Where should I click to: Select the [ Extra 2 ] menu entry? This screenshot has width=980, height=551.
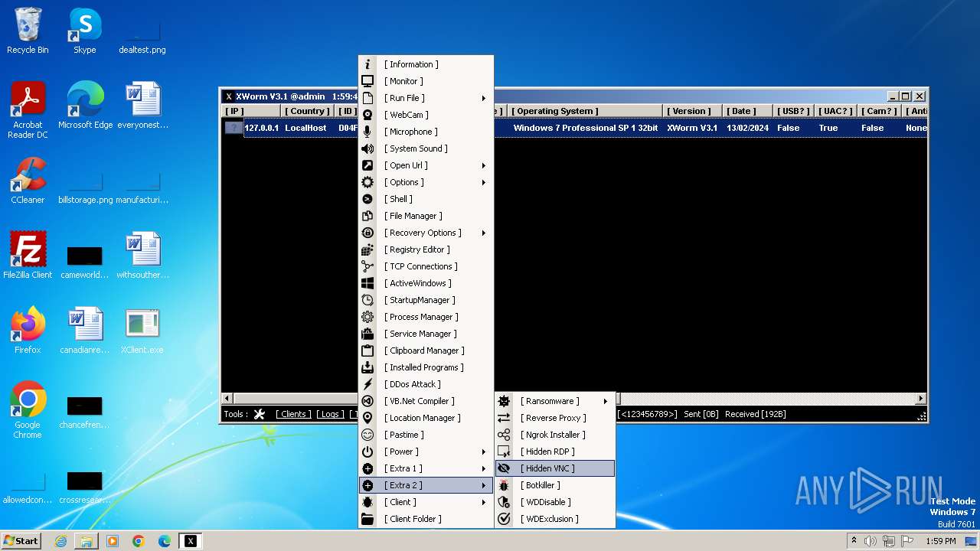tap(426, 485)
